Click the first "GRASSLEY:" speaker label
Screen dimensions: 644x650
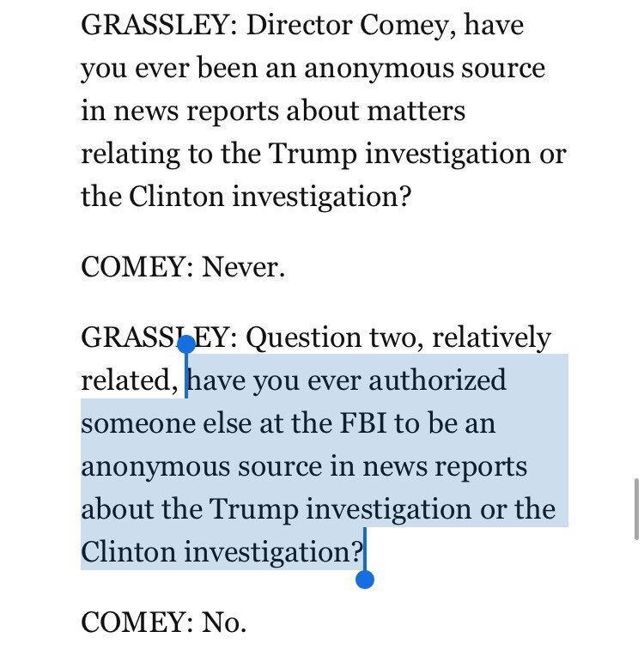coord(159,24)
